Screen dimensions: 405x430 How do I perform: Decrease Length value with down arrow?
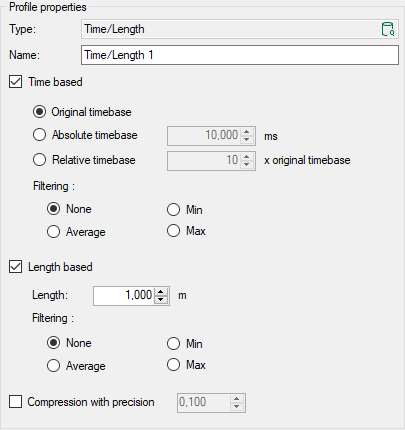pyautogui.click(x=161, y=300)
